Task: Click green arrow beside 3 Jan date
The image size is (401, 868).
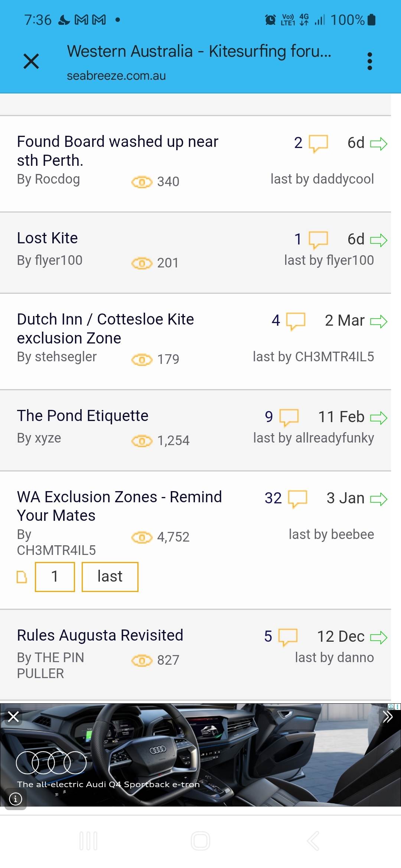Action: click(379, 499)
